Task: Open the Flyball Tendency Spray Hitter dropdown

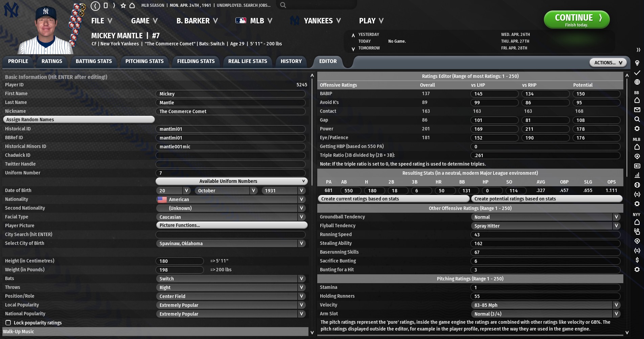Action: click(546, 226)
